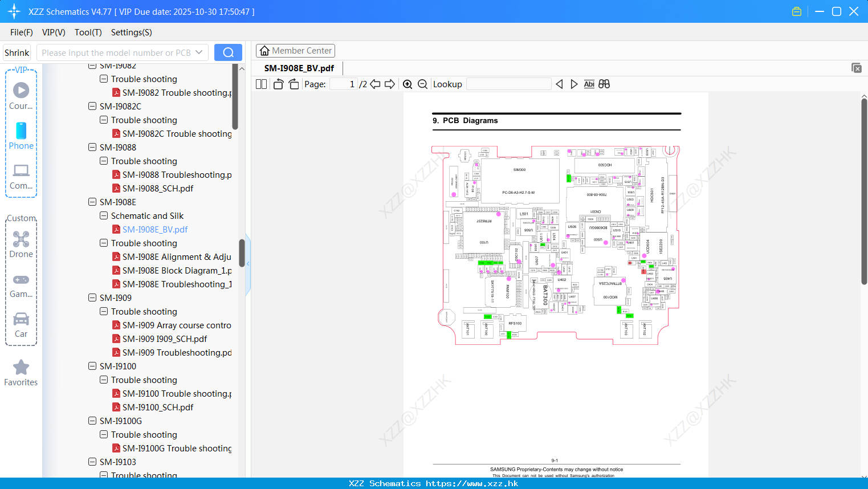Click the PDF viewer vertical scrollbar thumb
Image resolution: width=868 pixels, height=489 pixels.
pyautogui.click(x=864, y=191)
